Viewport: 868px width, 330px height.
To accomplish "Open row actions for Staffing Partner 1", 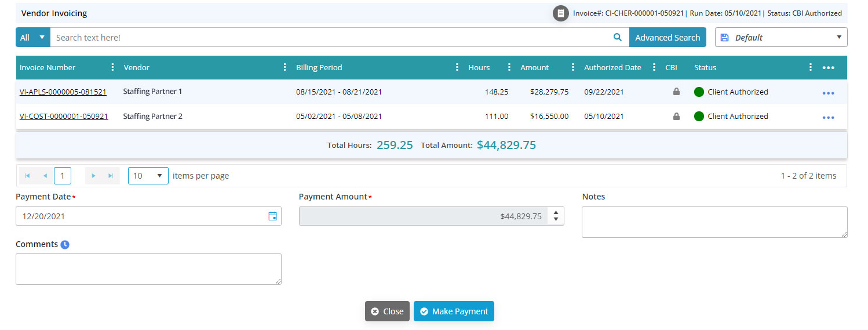I will (828, 93).
